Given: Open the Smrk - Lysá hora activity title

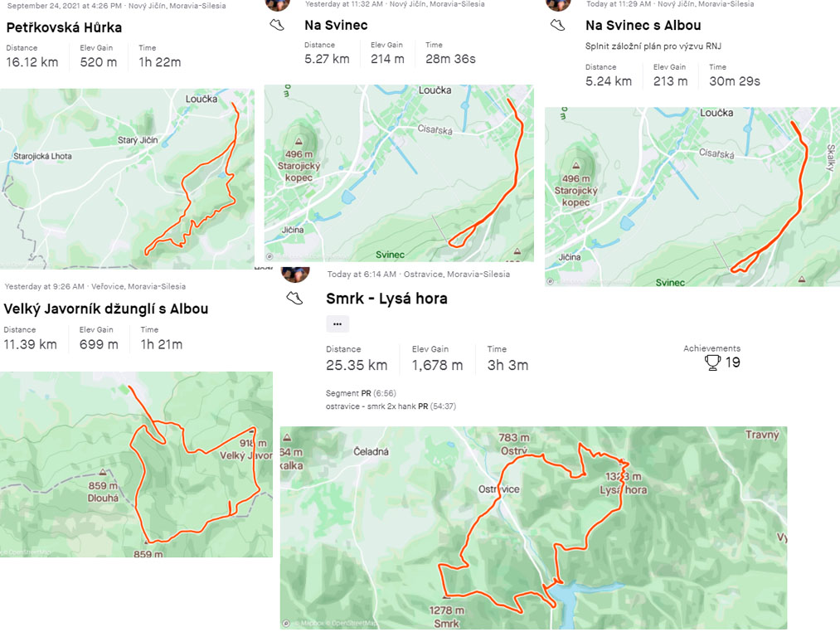Looking at the screenshot, I should tap(386, 299).
